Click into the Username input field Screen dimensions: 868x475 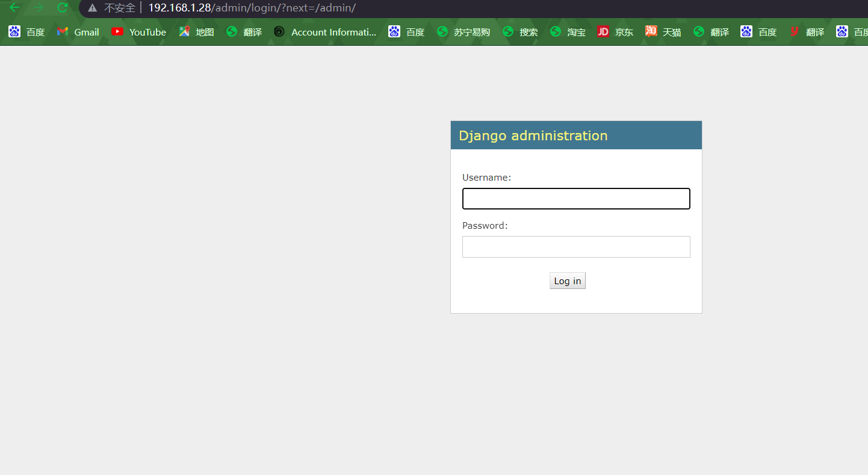576,199
